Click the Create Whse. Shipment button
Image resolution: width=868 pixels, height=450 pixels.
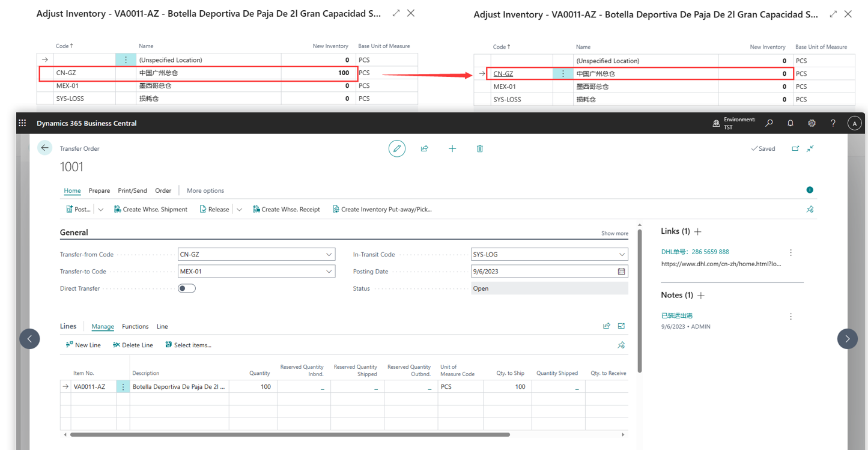pos(150,209)
